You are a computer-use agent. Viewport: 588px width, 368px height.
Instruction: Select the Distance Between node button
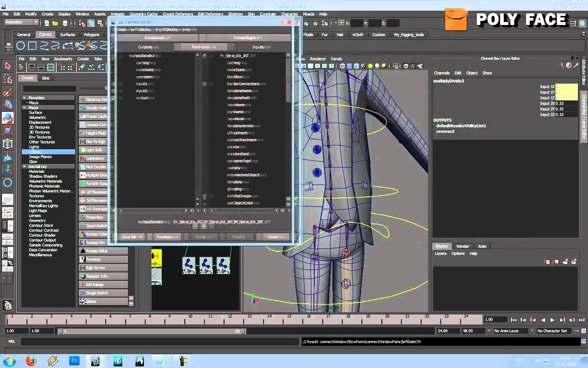click(x=94, y=100)
